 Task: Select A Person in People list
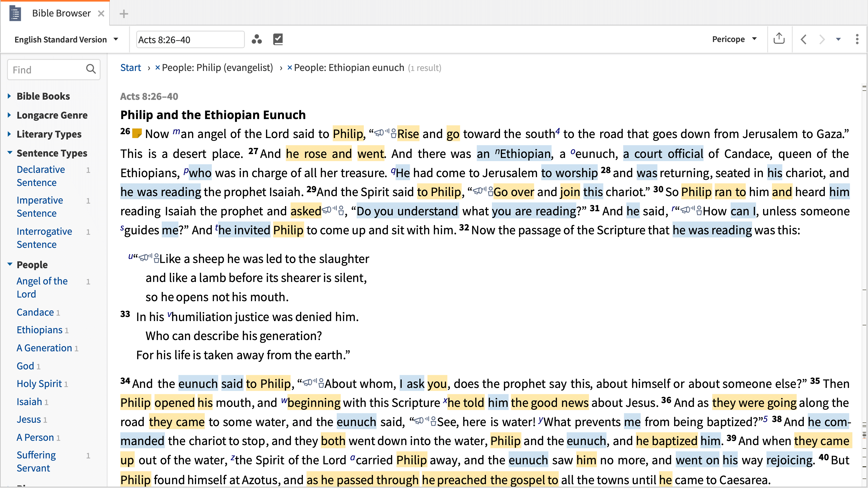(x=35, y=437)
